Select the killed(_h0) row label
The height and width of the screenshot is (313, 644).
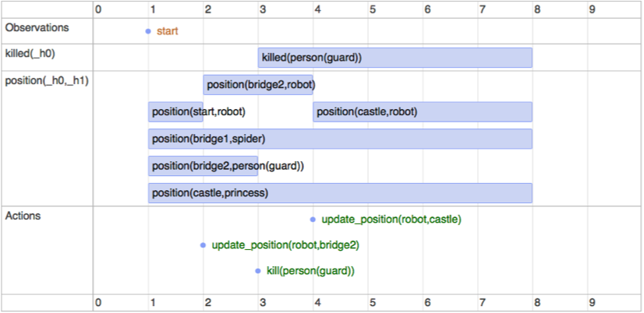(30, 54)
